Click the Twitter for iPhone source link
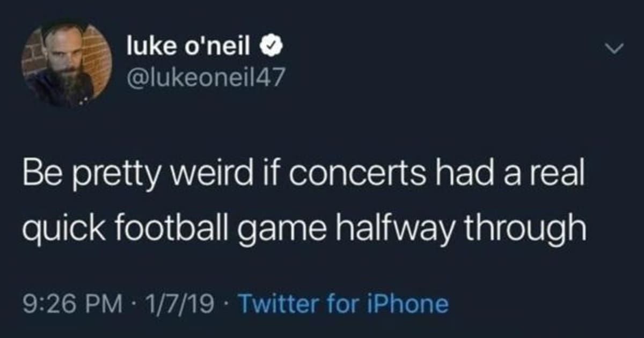The height and width of the screenshot is (338, 644). coord(342,305)
